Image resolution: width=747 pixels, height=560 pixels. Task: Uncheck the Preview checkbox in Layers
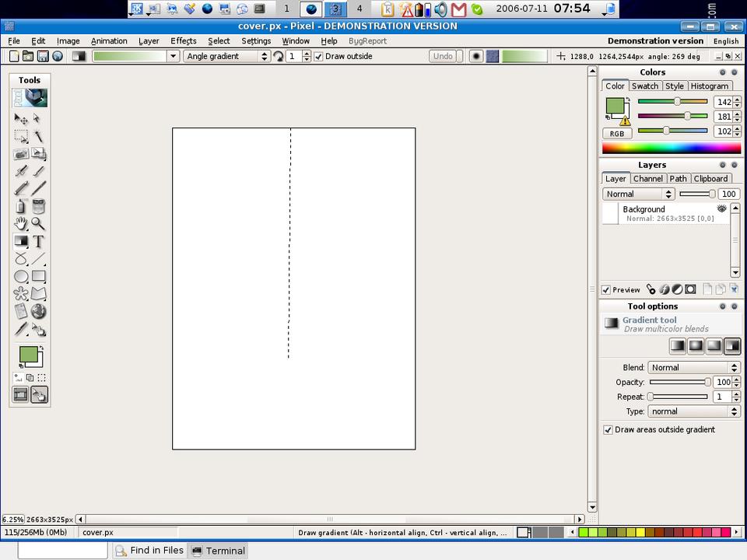606,289
